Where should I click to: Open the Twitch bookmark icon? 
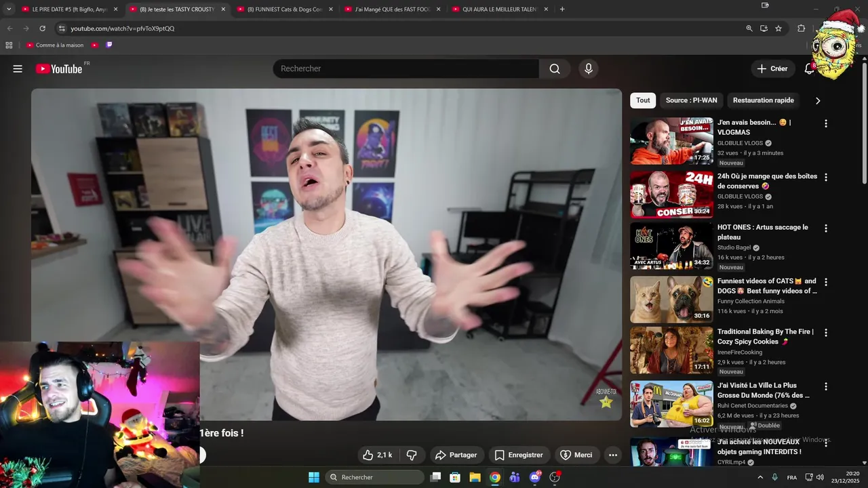pos(109,45)
